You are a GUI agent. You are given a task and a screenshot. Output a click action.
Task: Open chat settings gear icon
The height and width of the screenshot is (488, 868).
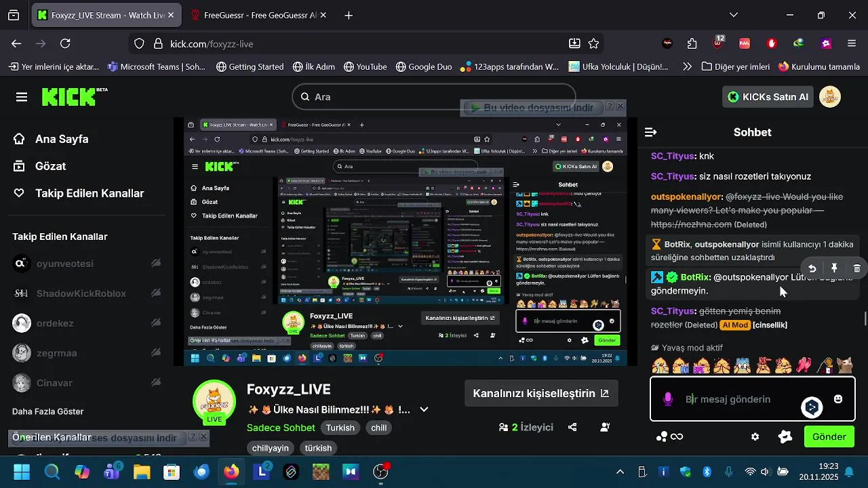tap(755, 437)
